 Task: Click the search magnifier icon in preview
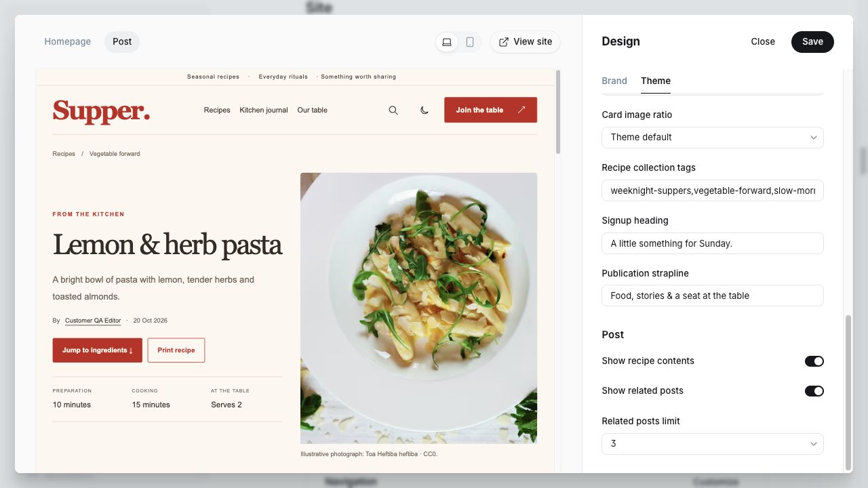pos(393,110)
